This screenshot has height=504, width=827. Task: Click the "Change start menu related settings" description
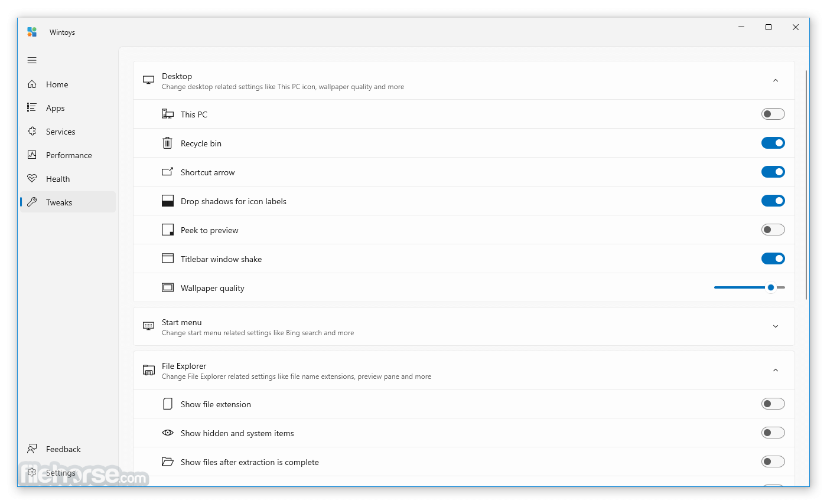click(258, 333)
